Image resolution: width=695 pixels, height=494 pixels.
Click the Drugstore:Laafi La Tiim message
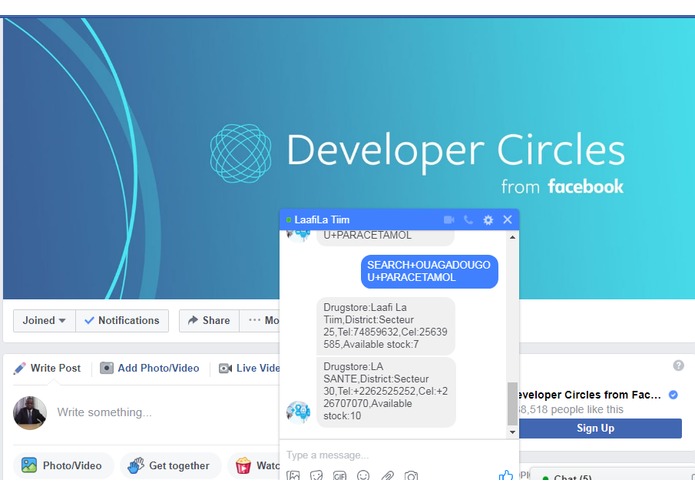click(x=386, y=326)
